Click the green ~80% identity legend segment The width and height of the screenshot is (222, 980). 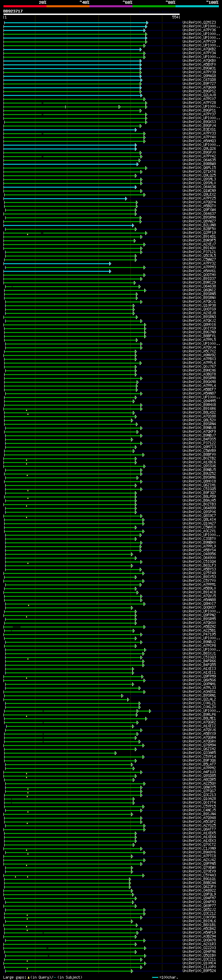(x=154, y=6)
